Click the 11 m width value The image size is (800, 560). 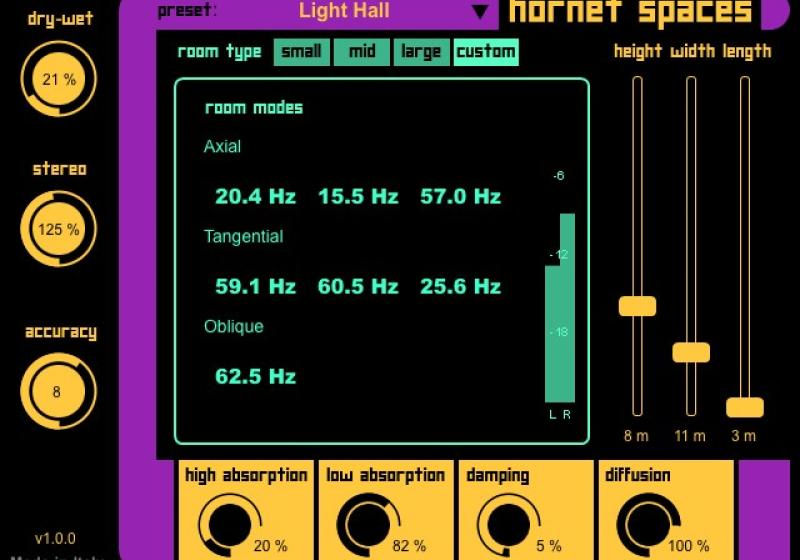(x=690, y=436)
